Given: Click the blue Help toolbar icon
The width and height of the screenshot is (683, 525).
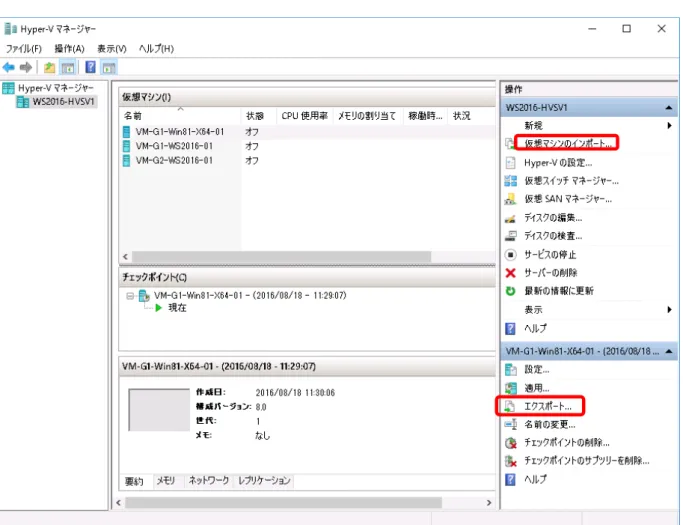Looking at the screenshot, I should point(90,67).
